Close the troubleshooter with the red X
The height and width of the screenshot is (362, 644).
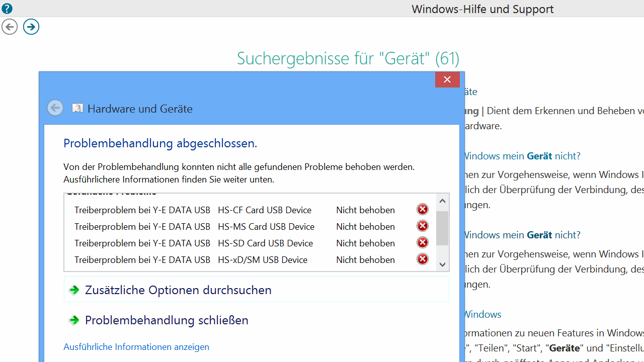[x=447, y=79]
